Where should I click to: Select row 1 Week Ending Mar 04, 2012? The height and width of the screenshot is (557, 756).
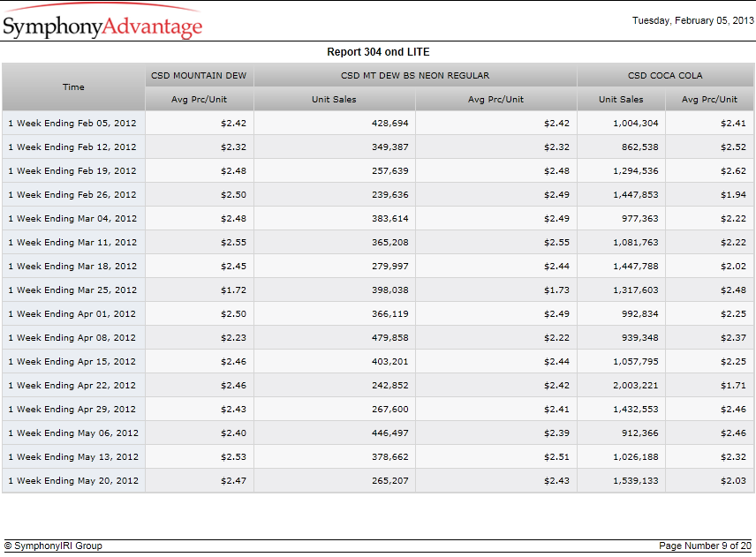pyautogui.click(x=378, y=219)
